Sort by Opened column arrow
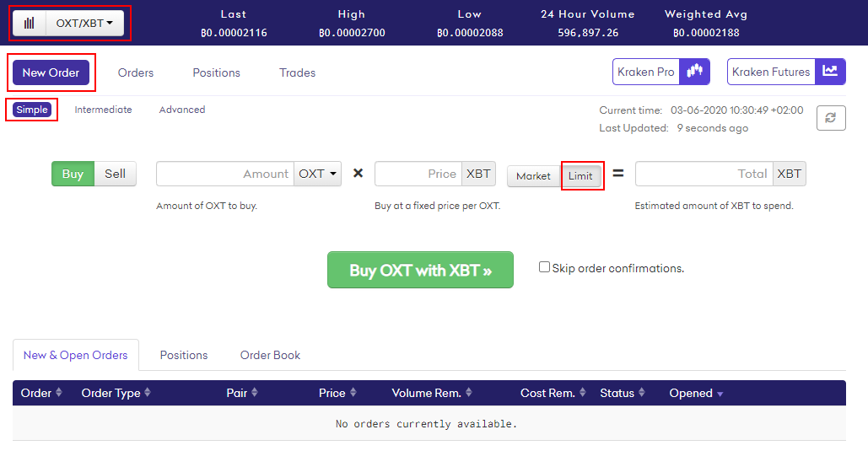Image resolution: width=868 pixels, height=467 pixels. coord(720,394)
